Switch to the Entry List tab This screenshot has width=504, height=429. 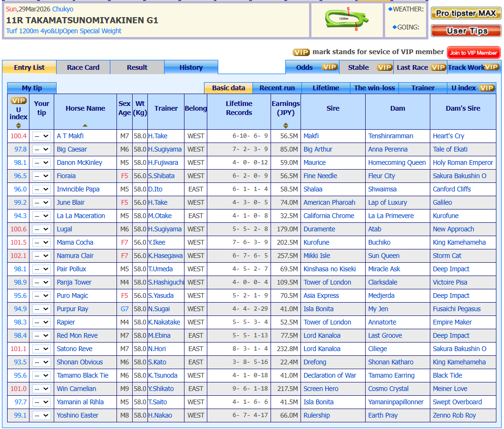click(29, 67)
